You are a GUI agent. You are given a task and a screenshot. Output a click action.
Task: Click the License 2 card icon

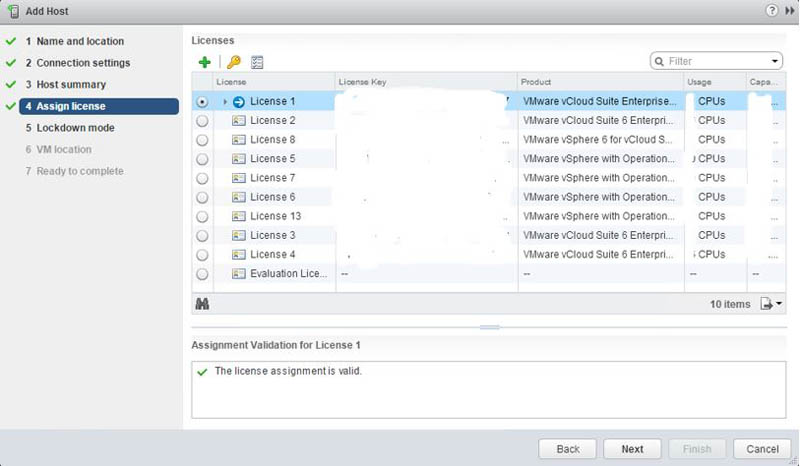click(238, 120)
